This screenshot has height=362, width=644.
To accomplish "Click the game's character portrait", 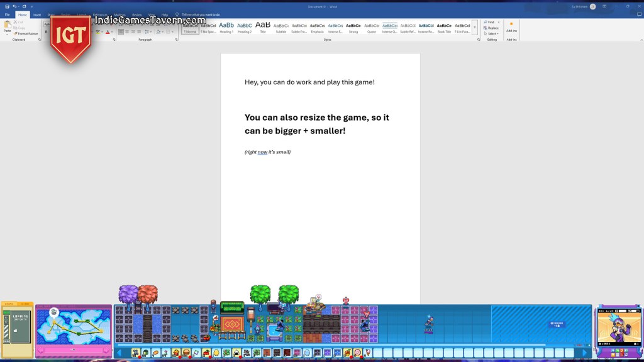I will (x=619, y=328).
